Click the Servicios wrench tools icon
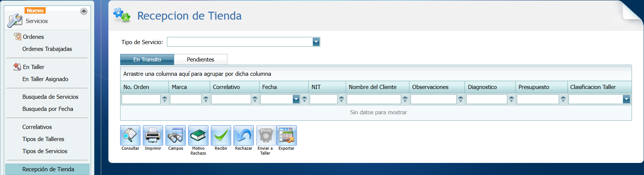The image size is (644, 175). [x=15, y=20]
